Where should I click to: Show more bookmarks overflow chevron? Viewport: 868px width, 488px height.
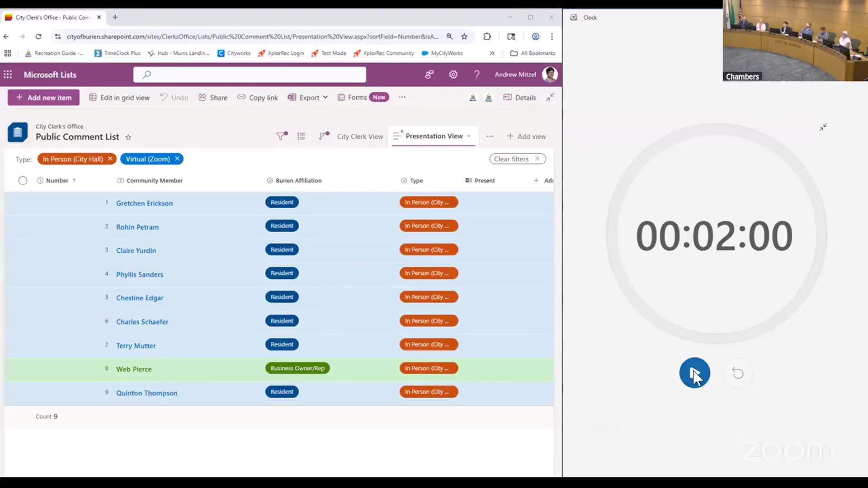coord(492,53)
